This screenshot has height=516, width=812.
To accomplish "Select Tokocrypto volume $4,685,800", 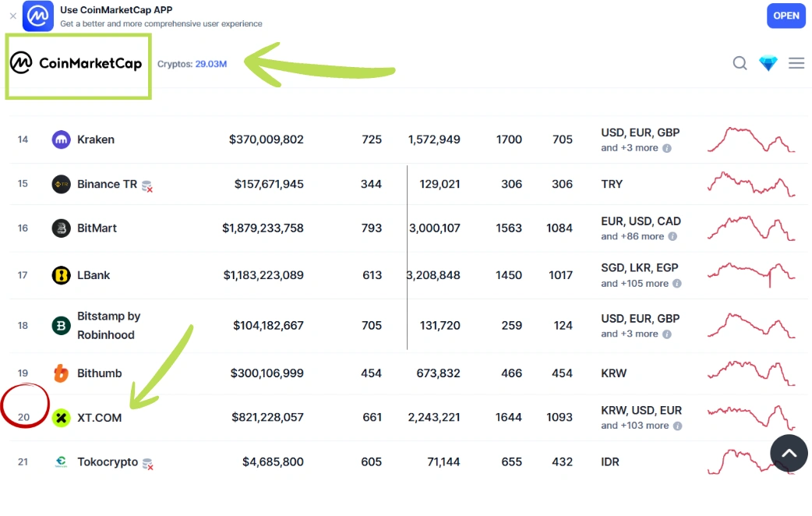I will pos(273,461).
